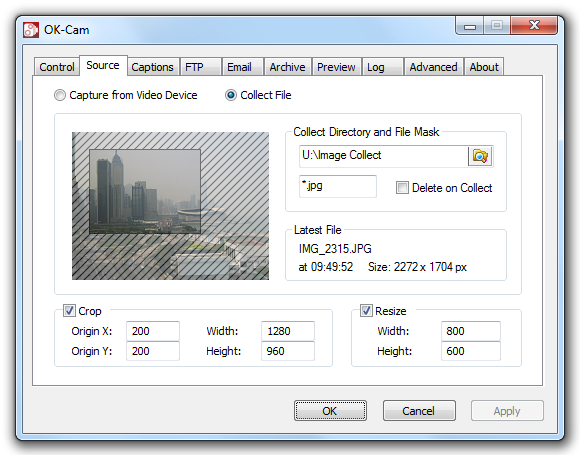Click the Crop Width field showing 1280
This screenshot has height=455, width=580.
tap(288, 331)
